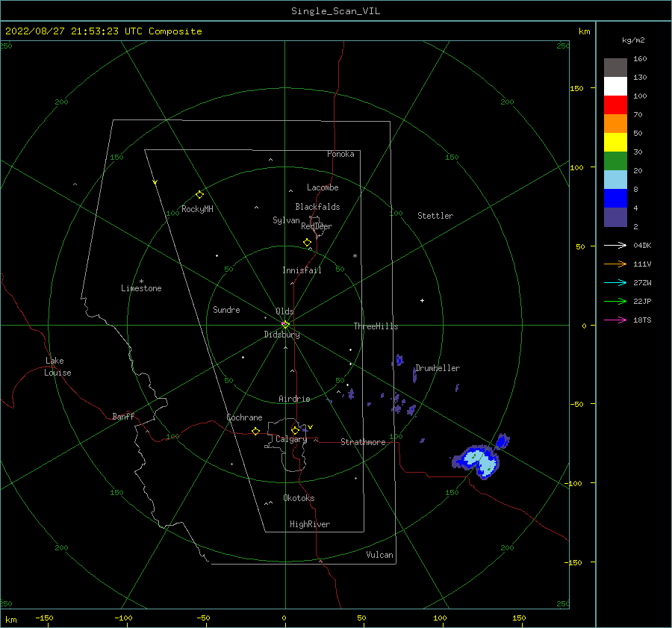
Task: Pick the green 20-30 legend swatch
Action: point(615,161)
